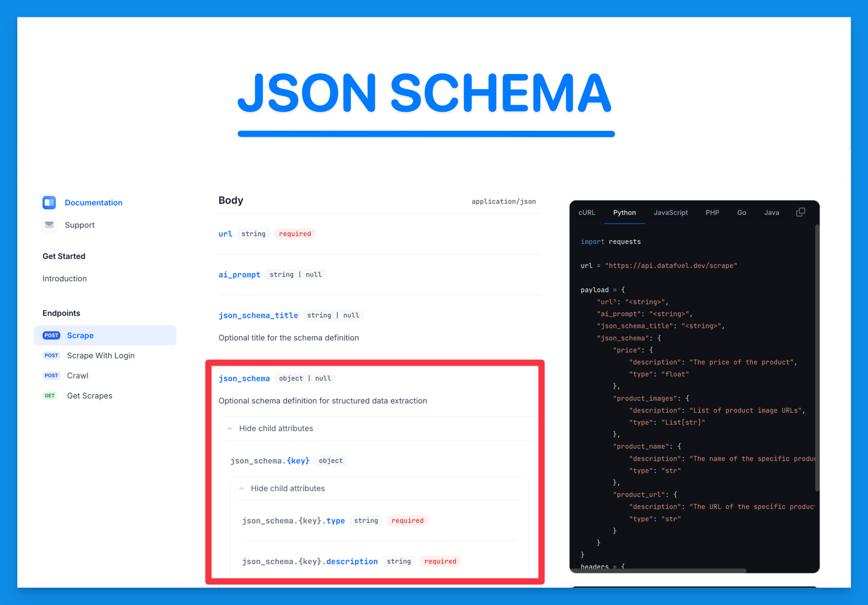Image resolution: width=868 pixels, height=605 pixels.
Task: Toggle the required badge on url field
Action: point(296,234)
